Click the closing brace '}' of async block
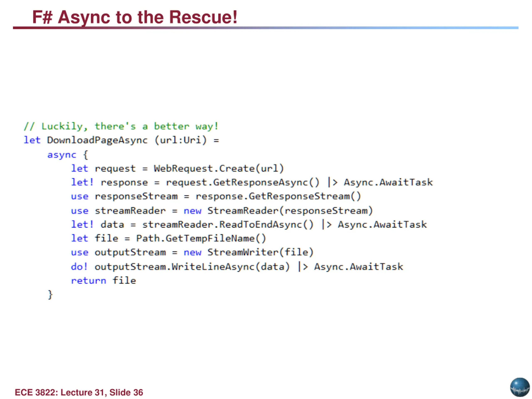 [50, 295]
